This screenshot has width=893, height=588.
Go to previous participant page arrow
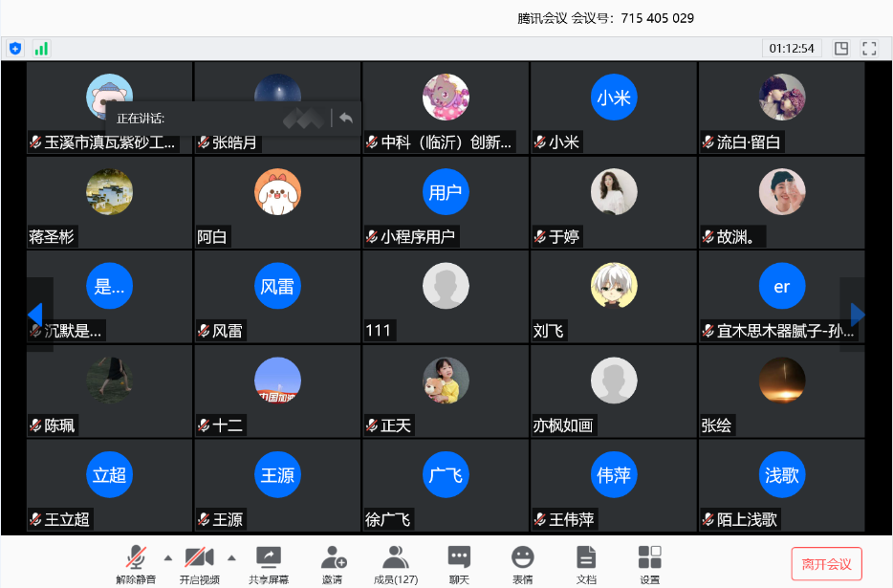pos(35,314)
